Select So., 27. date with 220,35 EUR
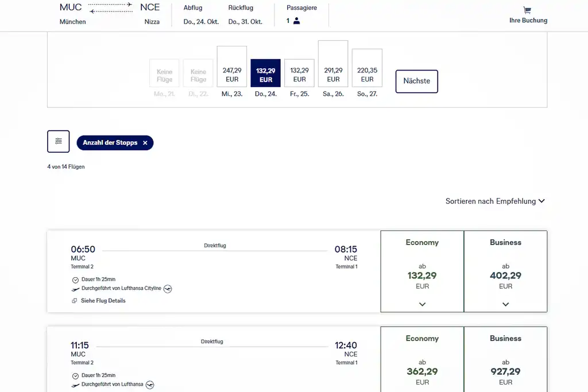This screenshot has height=392, width=588. (367, 68)
